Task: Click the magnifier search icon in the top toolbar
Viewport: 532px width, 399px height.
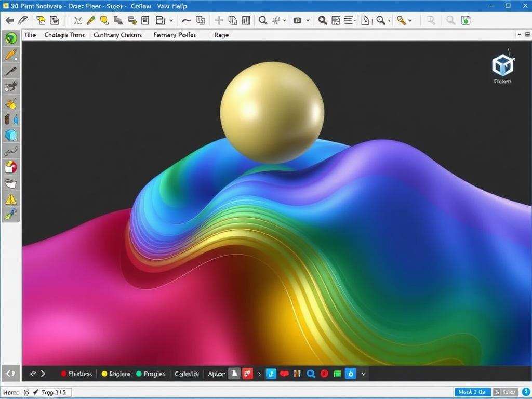Action: click(263, 20)
